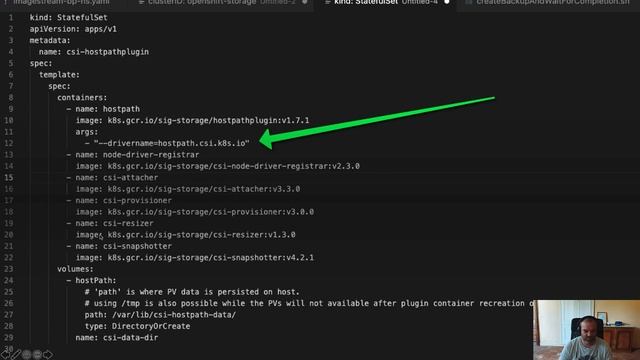Click the unsaved dot on Untitled-2 tab
This screenshot has width=640, height=360.
[304, 2]
